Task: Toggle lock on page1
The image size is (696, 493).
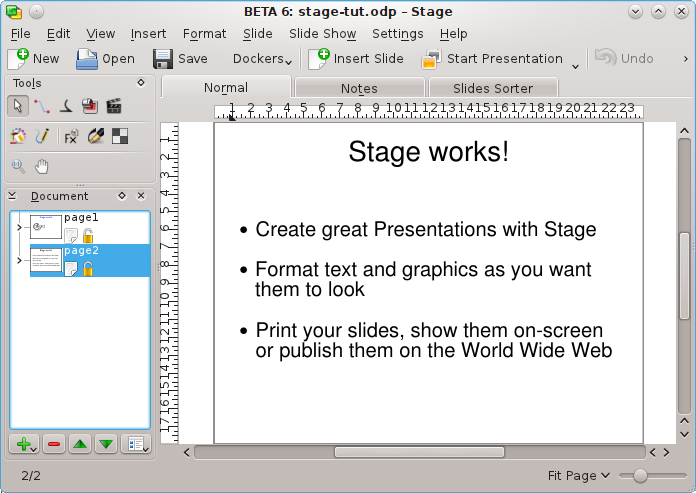Action: (88, 236)
